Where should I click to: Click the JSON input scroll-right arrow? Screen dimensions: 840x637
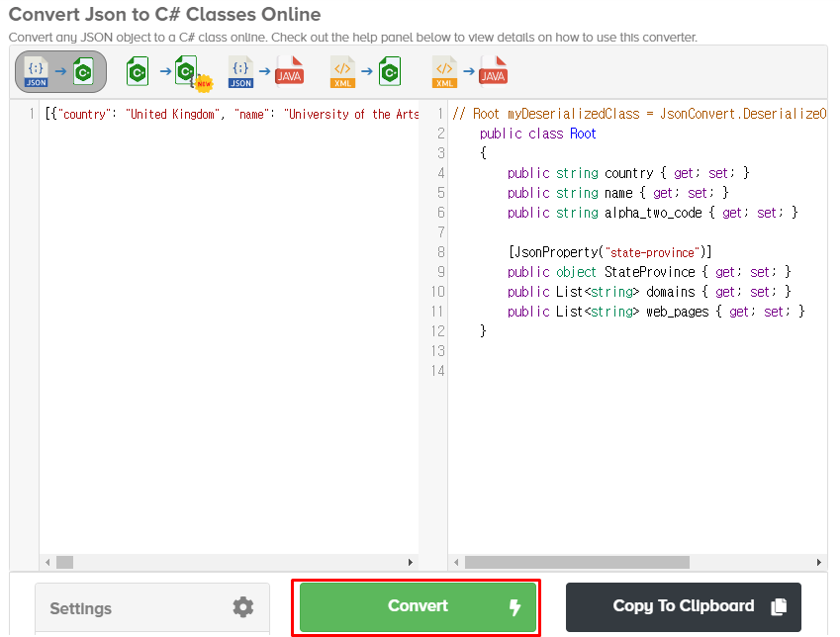coord(411,562)
